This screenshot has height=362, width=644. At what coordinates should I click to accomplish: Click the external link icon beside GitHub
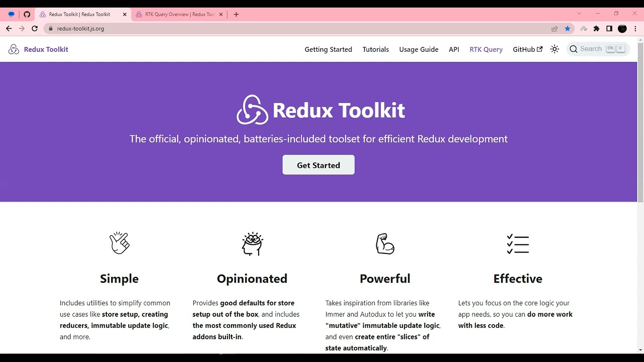pos(540,49)
